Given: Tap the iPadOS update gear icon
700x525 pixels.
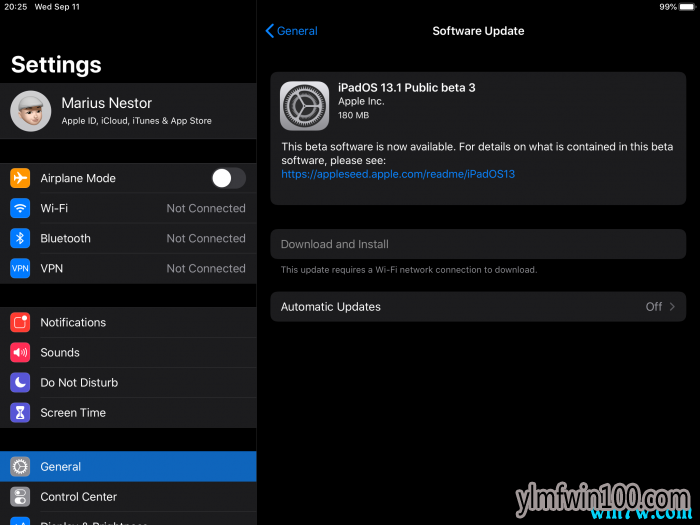Looking at the screenshot, I should point(304,106).
